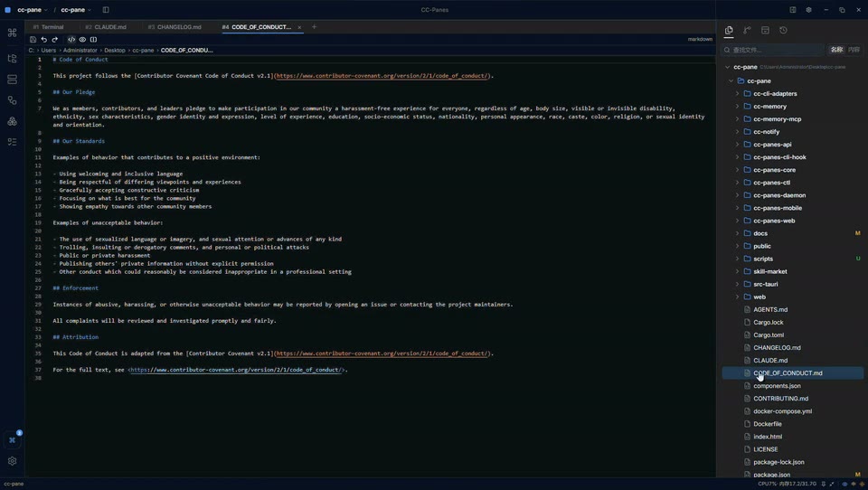Viewport: 868px width, 490px height.
Task: Open settings gear in title bar
Action: (808, 9)
